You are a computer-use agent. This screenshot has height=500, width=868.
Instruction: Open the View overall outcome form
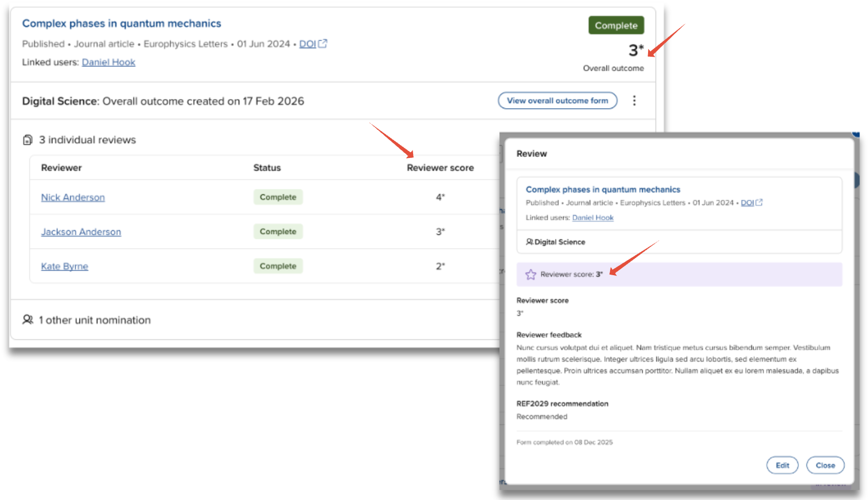point(557,101)
